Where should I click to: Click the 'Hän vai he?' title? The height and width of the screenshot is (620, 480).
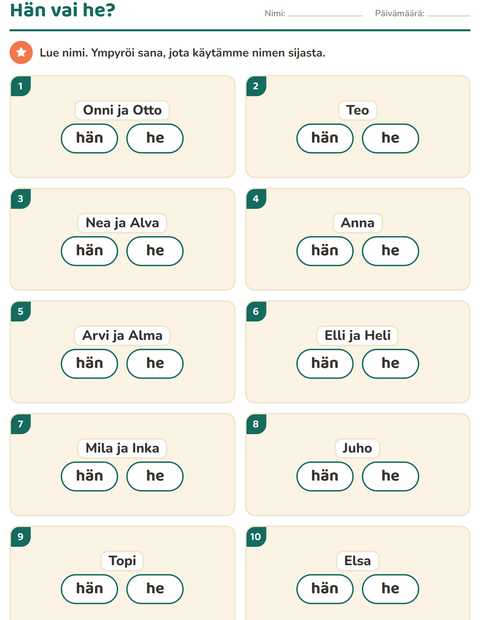[62, 10]
